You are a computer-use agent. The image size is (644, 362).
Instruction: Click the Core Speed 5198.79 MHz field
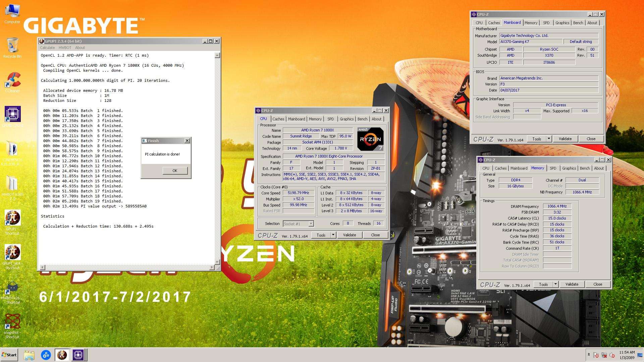tap(299, 193)
